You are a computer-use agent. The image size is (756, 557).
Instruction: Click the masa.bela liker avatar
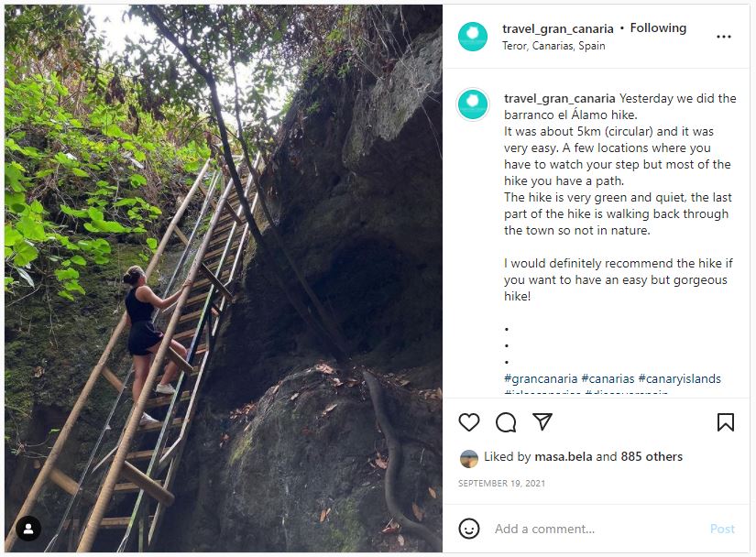tap(469, 458)
